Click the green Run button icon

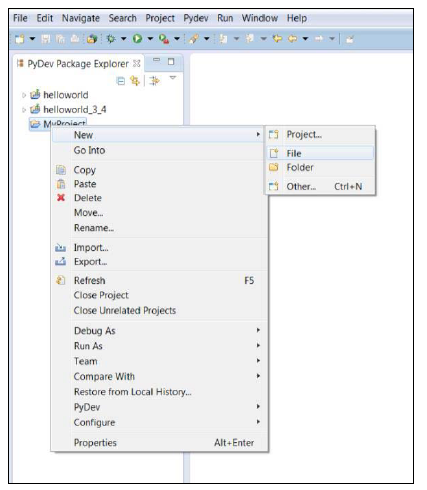click(137, 39)
